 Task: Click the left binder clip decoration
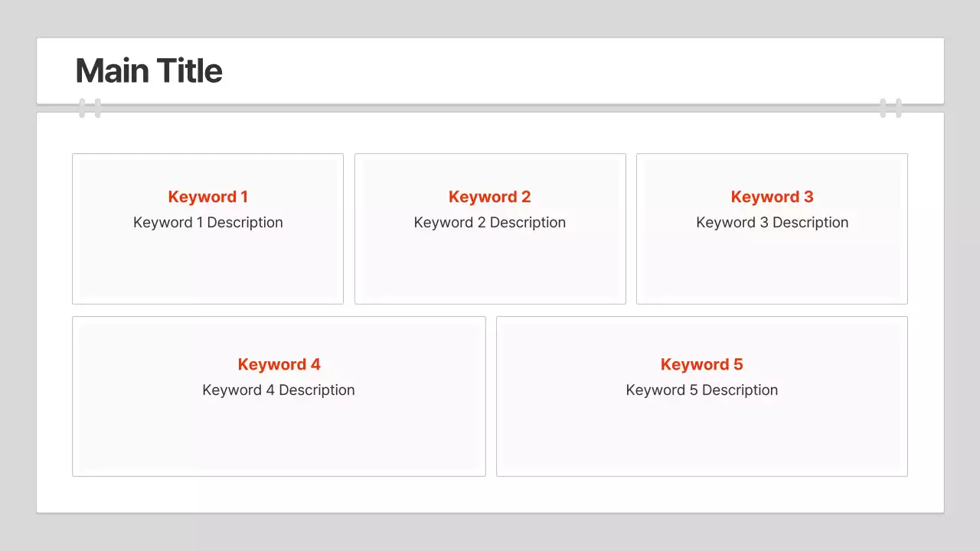point(90,108)
